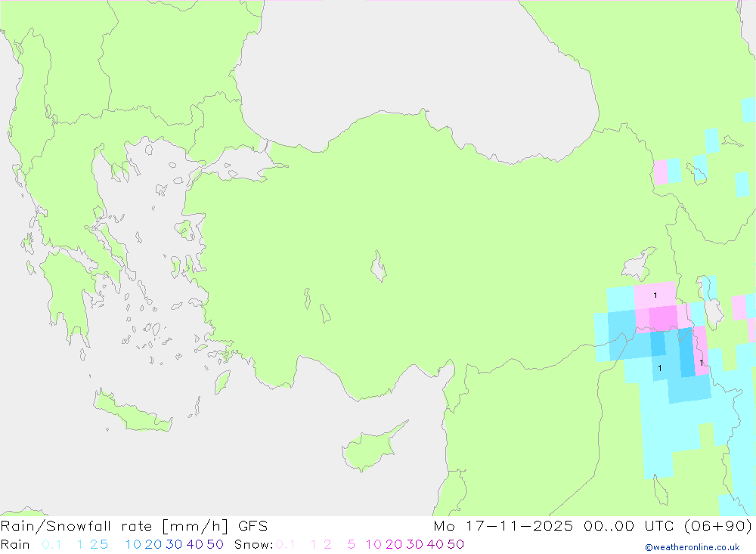Image resolution: width=756 pixels, height=554 pixels.
Task: Open the weatheronline.co.uk copyright link
Action: click(x=692, y=547)
